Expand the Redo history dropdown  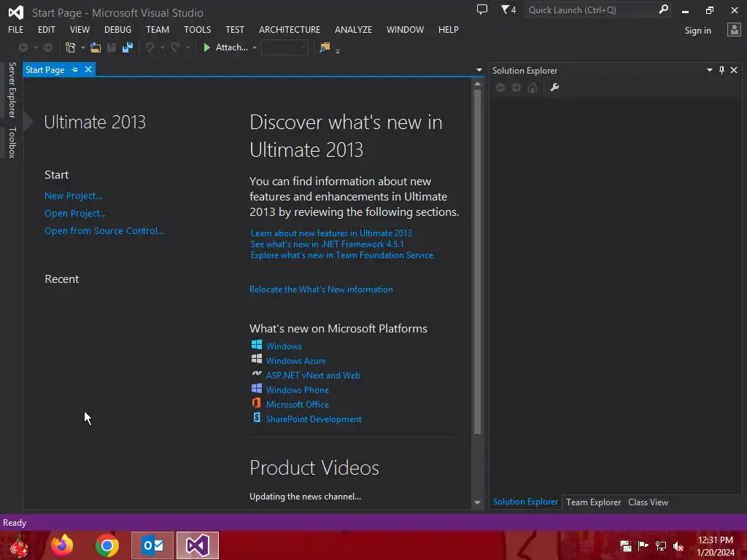click(187, 47)
